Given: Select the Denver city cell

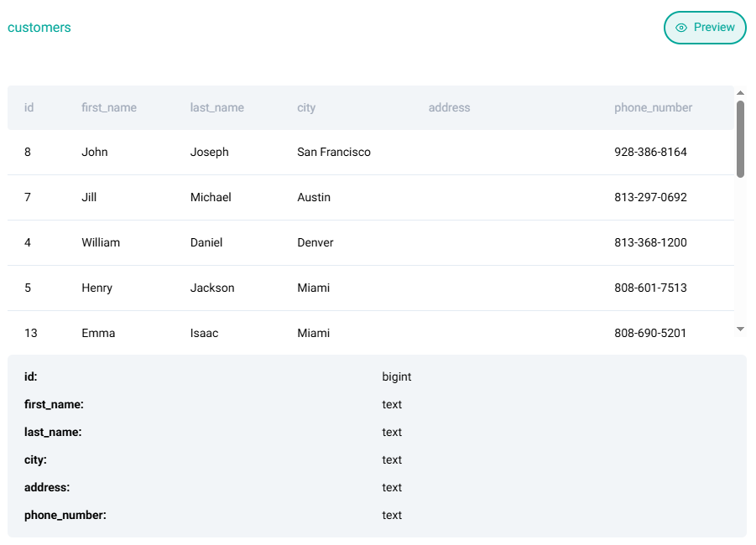Looking at the screenshot, I should pyautogui.click(x=315, y=242).
